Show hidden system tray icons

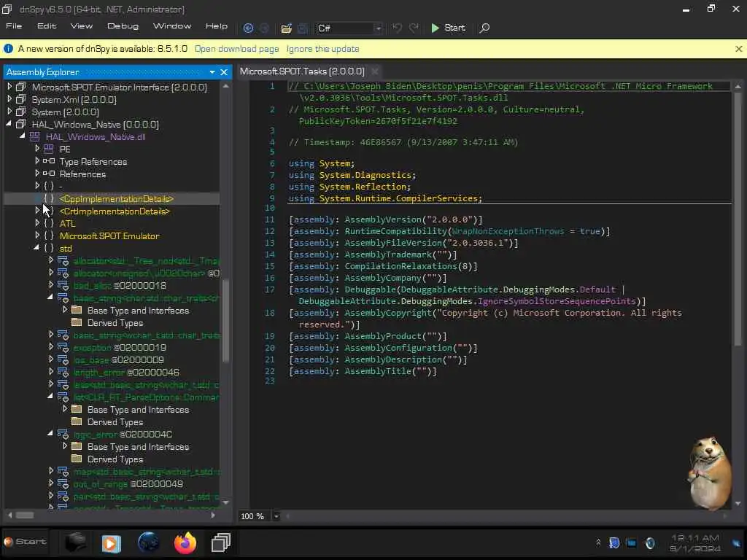point(598,542)
